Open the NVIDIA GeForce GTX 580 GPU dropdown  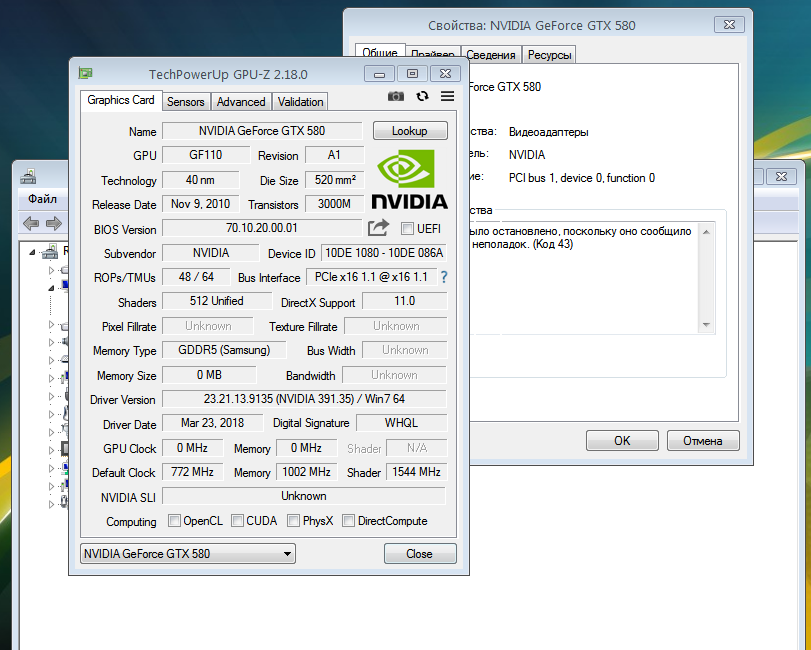pyautogui.click(x=188, y=554)
